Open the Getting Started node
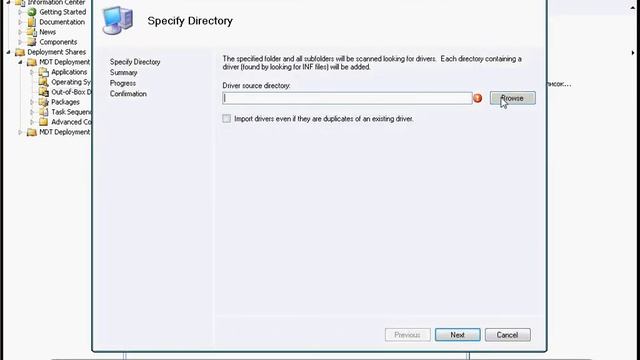The image size is (640, 360). [x=62, y=12]
